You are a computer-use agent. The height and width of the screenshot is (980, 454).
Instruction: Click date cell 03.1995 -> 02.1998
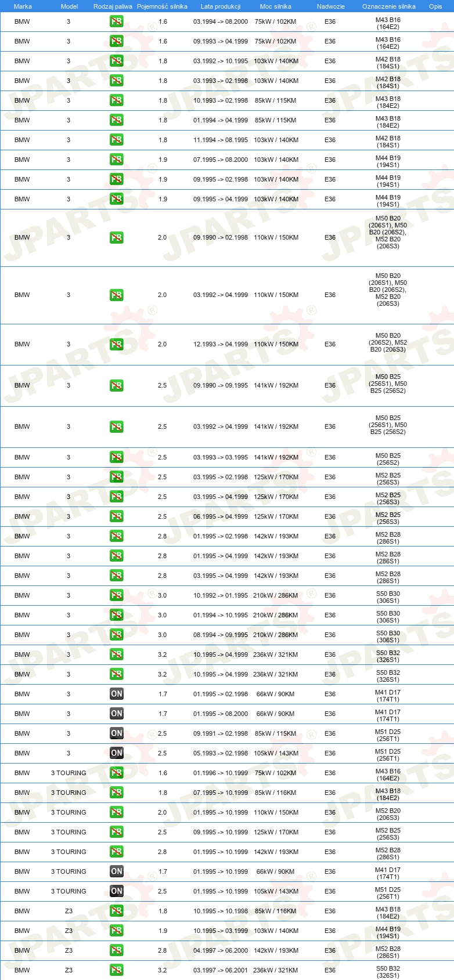221,477
